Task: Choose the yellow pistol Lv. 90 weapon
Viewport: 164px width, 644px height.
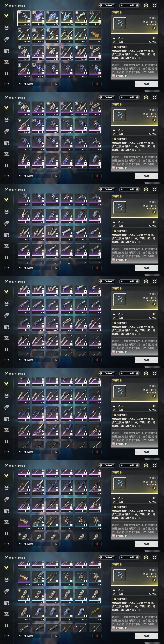Action: [x=81, y=18]
